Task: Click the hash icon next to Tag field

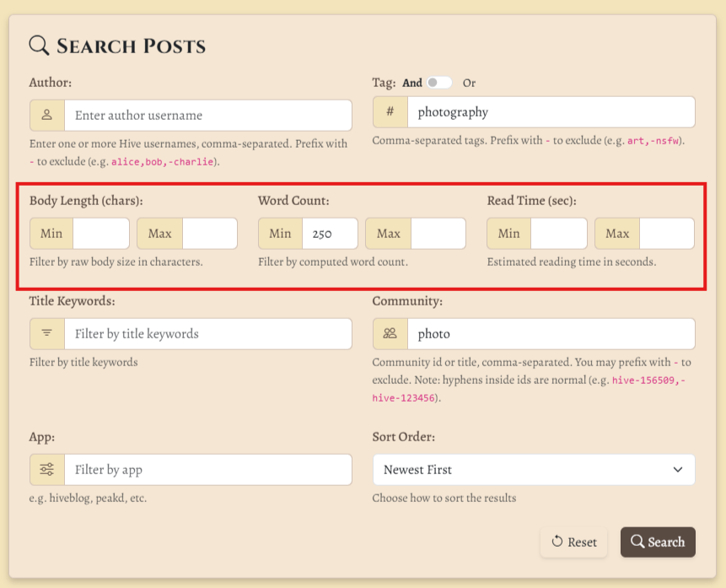Action: [x=390, y=111]
